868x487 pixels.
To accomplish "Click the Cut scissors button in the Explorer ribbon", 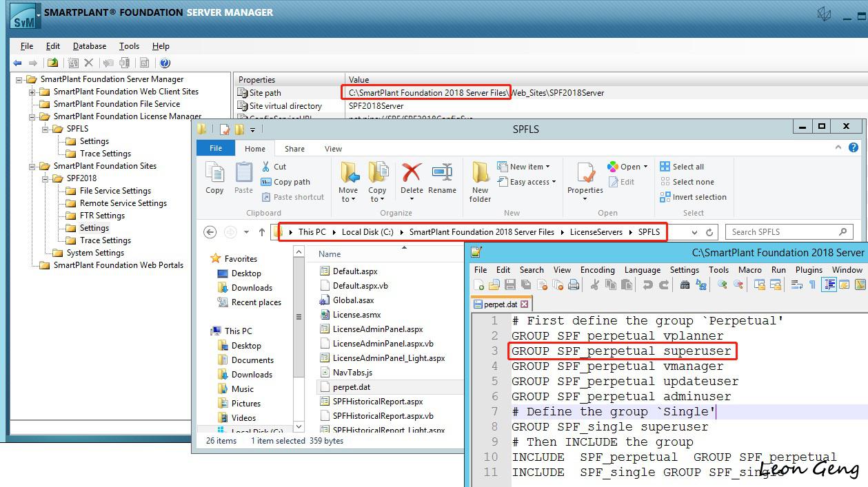I will click(x=274, y=167).
